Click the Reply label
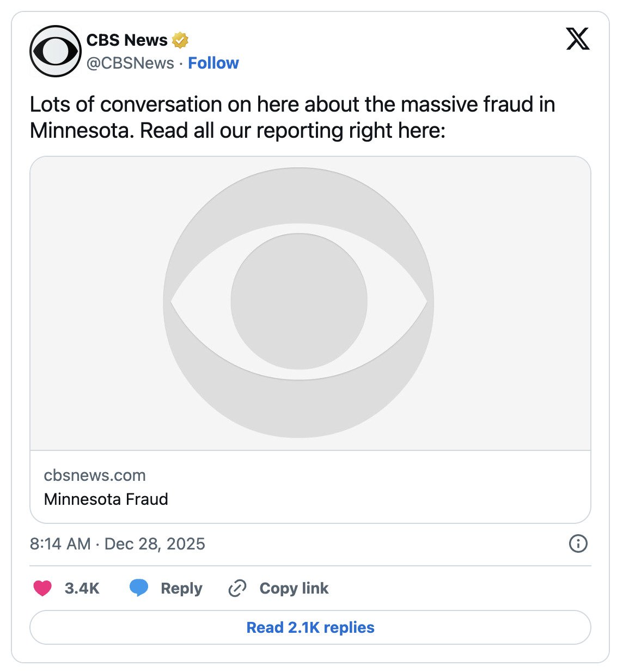Screen dimensions: 623x672 pos(181,588)
